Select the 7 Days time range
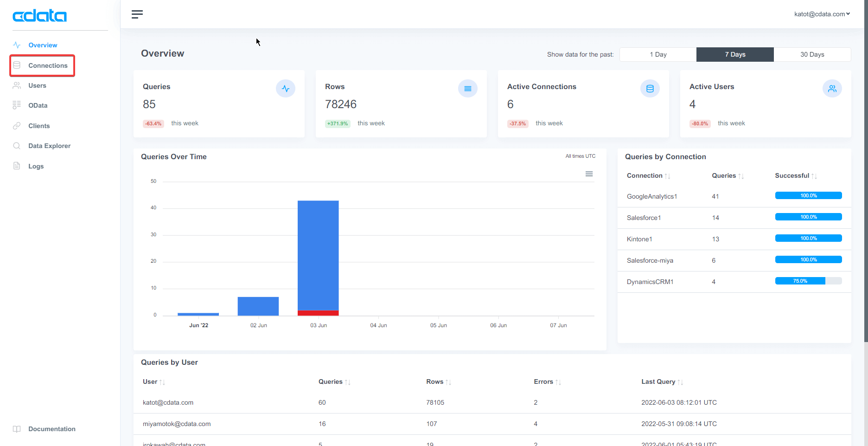Screen dimensions: 868x446 [735, 54]
